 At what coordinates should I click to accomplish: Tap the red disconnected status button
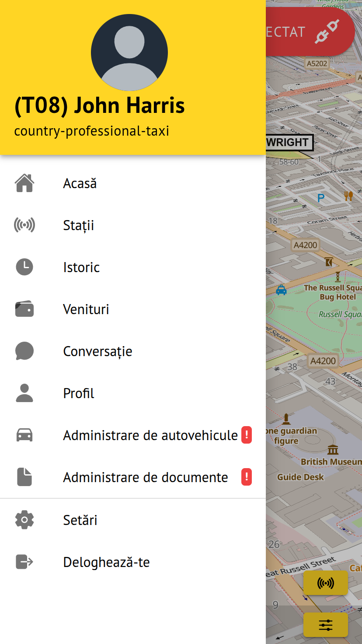310,32
